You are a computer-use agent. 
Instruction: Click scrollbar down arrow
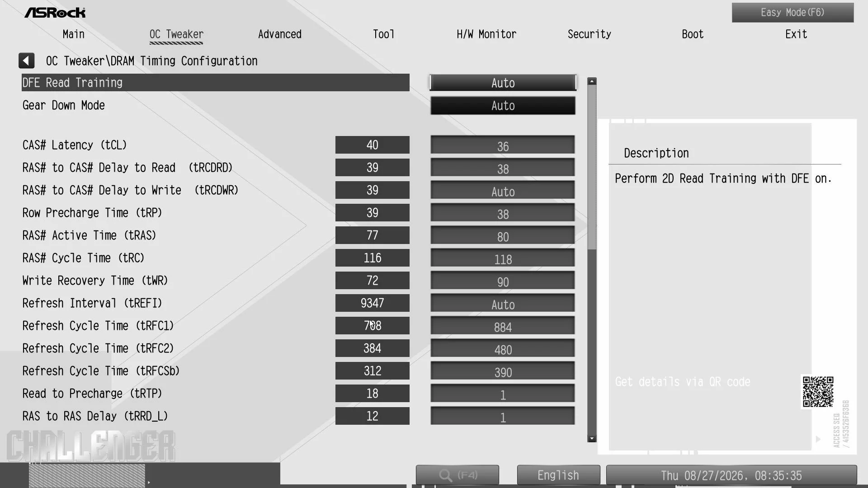click(x=592, y=438)
